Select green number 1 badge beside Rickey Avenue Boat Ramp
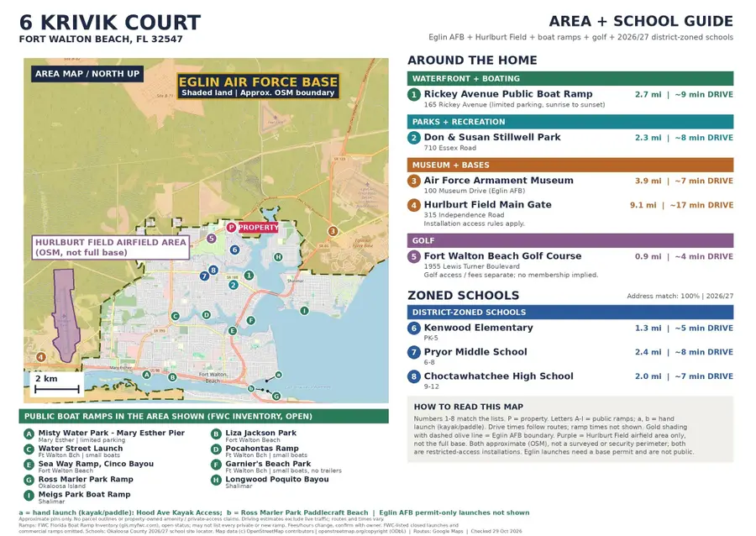756x536 pixels. 413,94
